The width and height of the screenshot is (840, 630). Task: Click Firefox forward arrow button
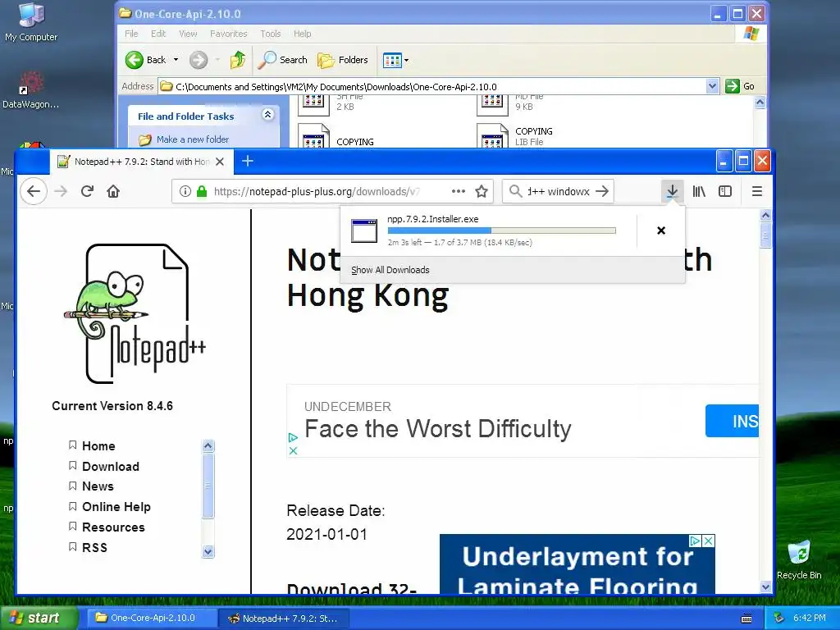[x=61, y=191]
